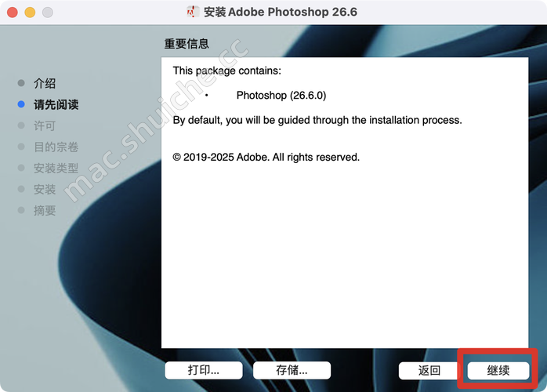Click the 存储... (Save) button
Viewport: 547px width, 392px height.
click(x=292, y=370)
